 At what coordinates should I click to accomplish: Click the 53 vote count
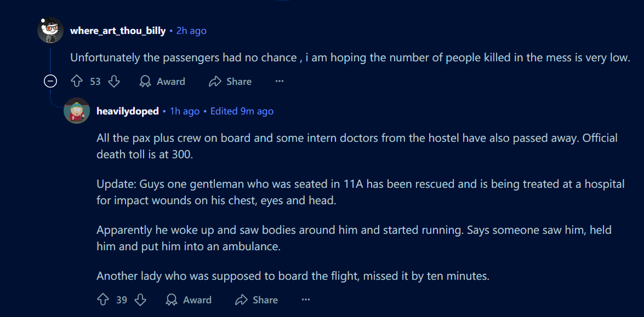[95, 82]
